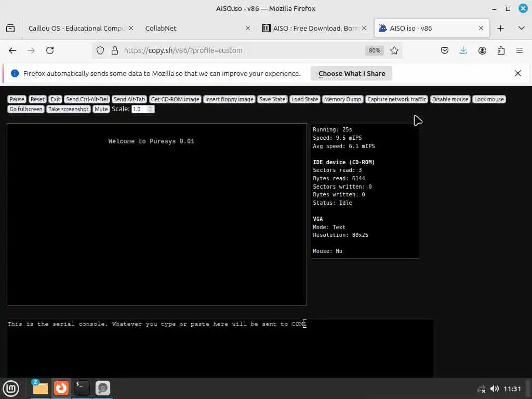The image size is (532, 399).
Task: Click the Puresys emulator screen
Action: click(x=157, y=215)
